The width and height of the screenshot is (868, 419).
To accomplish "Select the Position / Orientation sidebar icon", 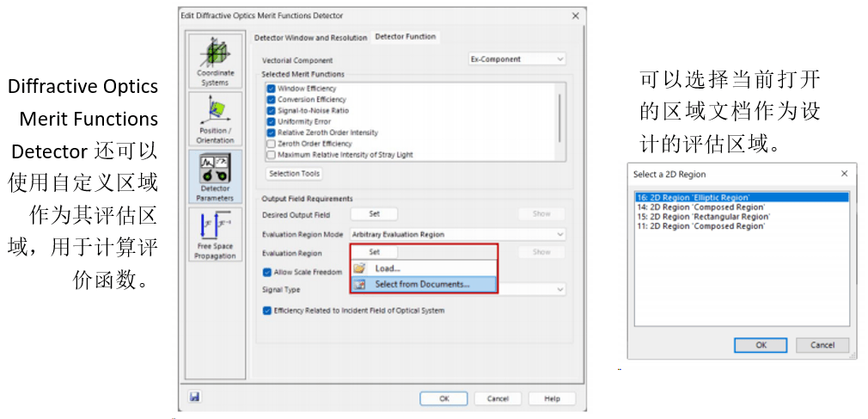I will point(215,119).
